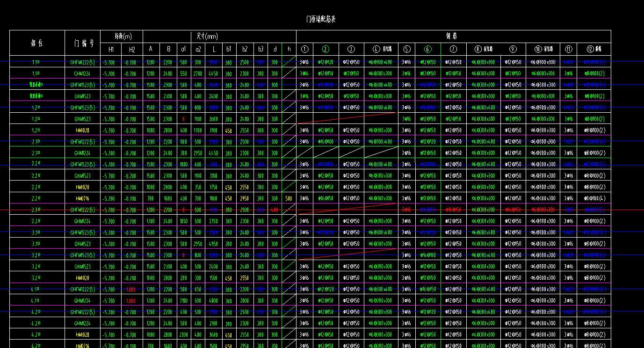Click the H1 column header

pos(111,49)
